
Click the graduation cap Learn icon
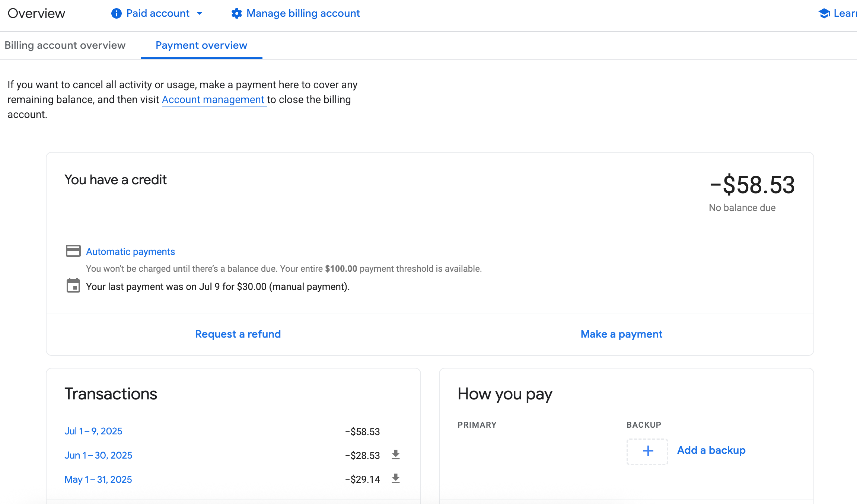click(824, 13)
